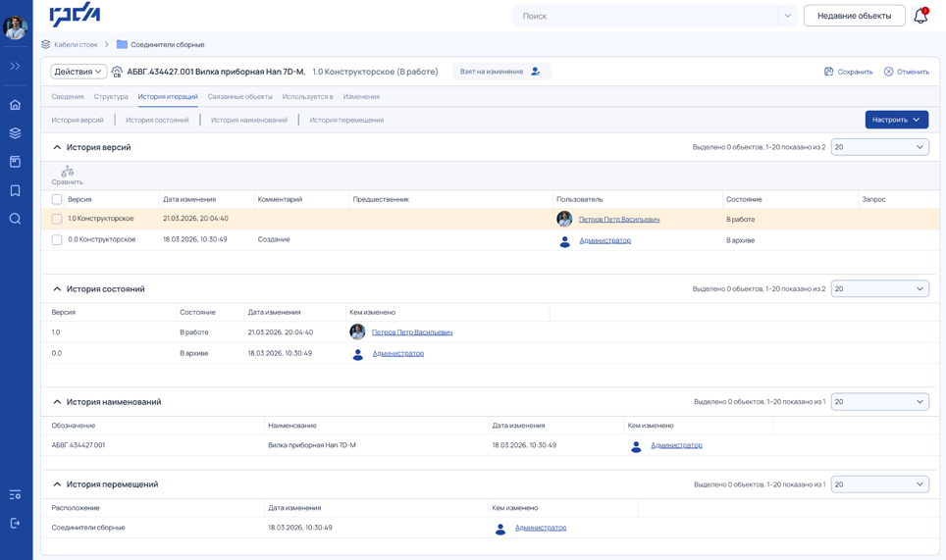Click Дата изменения column header in История версий
Viewport: 946px width, 560px height.
(189, 199)
